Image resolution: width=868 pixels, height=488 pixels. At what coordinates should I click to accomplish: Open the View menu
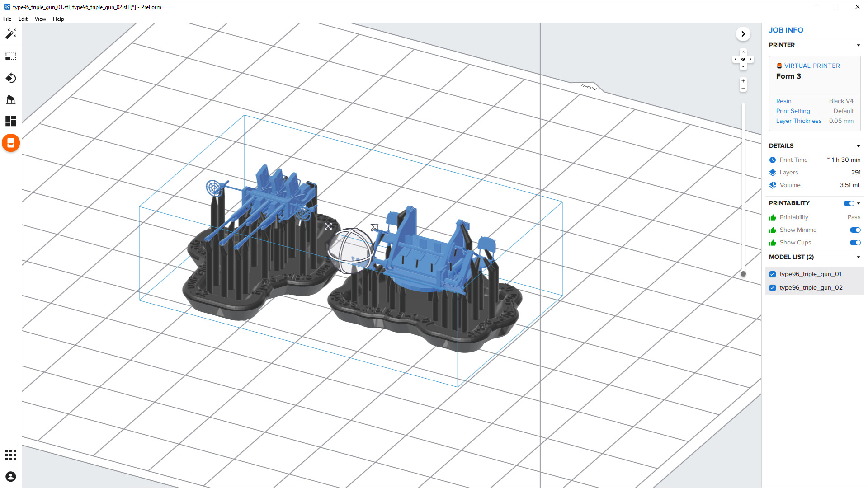[40, 19]
